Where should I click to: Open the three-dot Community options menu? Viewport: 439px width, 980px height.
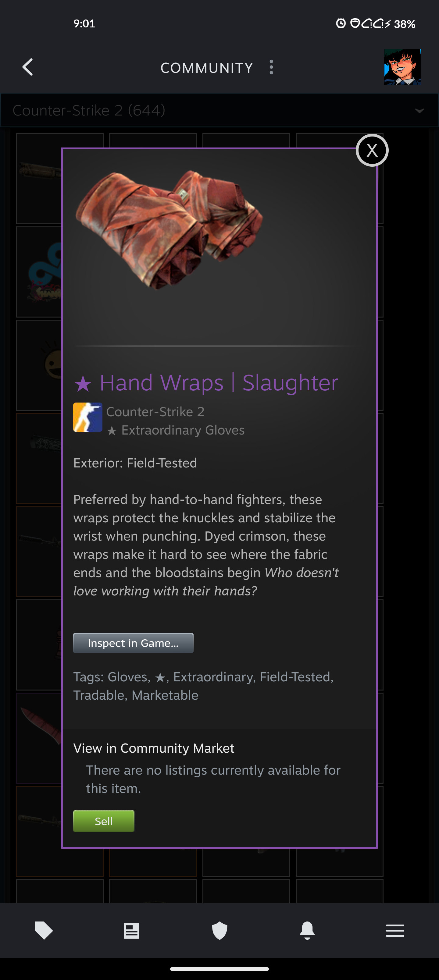271,67
